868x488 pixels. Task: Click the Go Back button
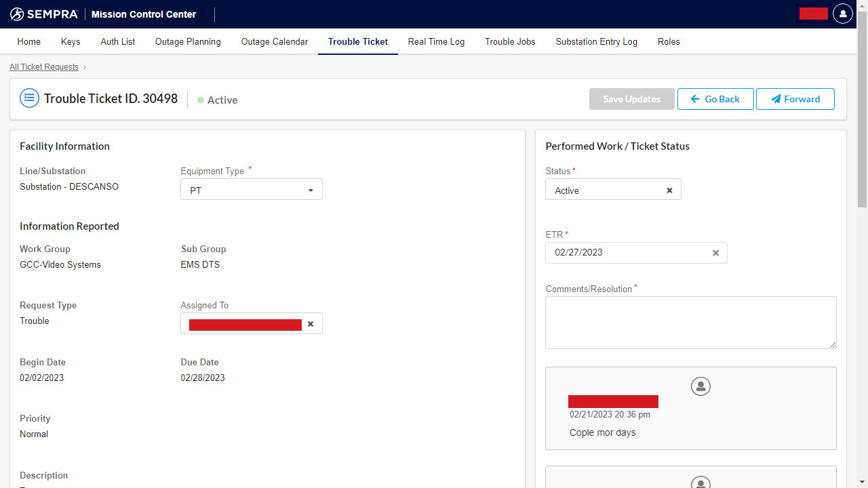click(x=715, y=99)
